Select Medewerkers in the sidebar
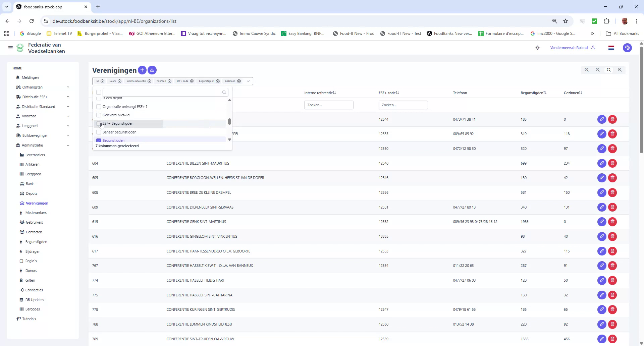Screen dimensions: 644x346 [36, 213]
